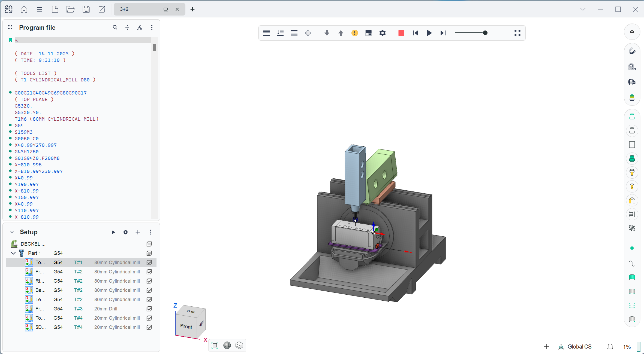The image size is (644, 354).
Task: Collapse the Part 1 tree node
Action: (13, 253)
